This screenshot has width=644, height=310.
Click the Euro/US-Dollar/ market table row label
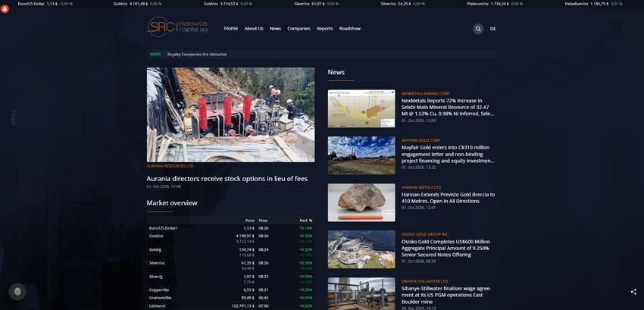pyautogui.click(x=163, y=228)
